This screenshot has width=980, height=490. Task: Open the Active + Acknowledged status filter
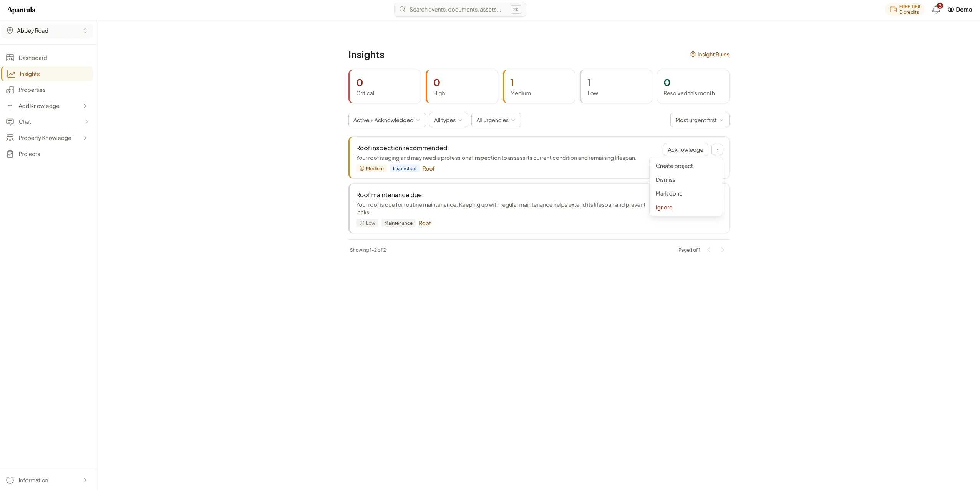pos(387,120)
